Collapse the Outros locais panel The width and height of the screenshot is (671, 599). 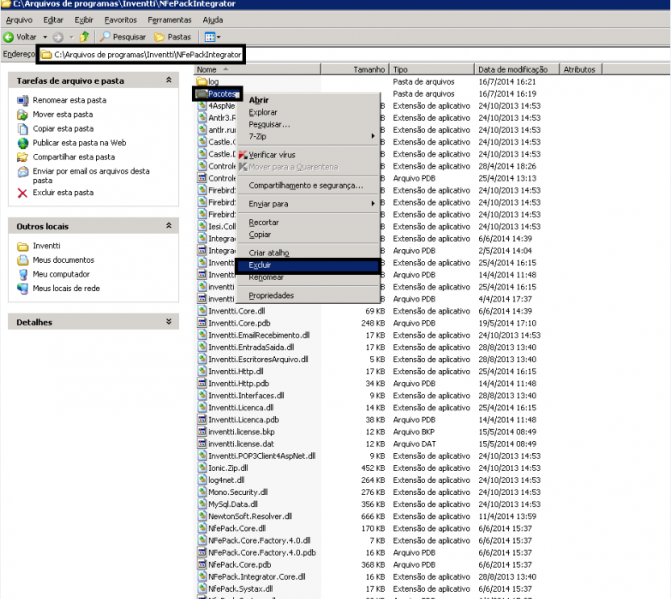170,226
